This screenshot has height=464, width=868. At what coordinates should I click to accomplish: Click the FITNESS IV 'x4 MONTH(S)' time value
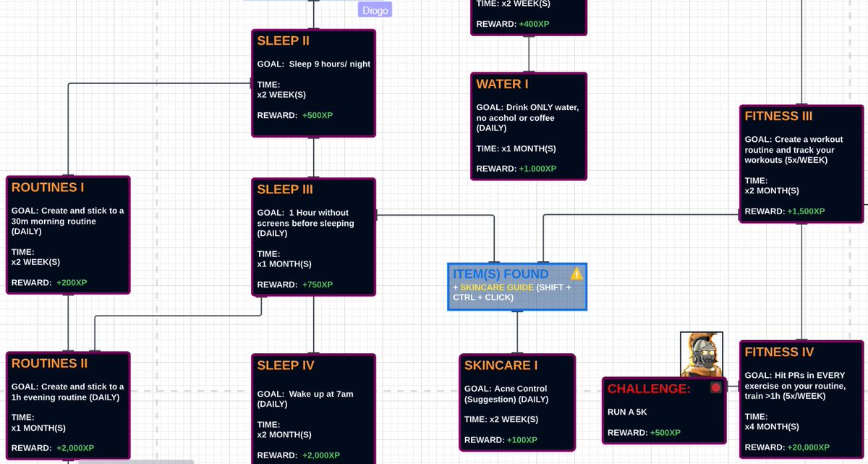coord(772,427)
